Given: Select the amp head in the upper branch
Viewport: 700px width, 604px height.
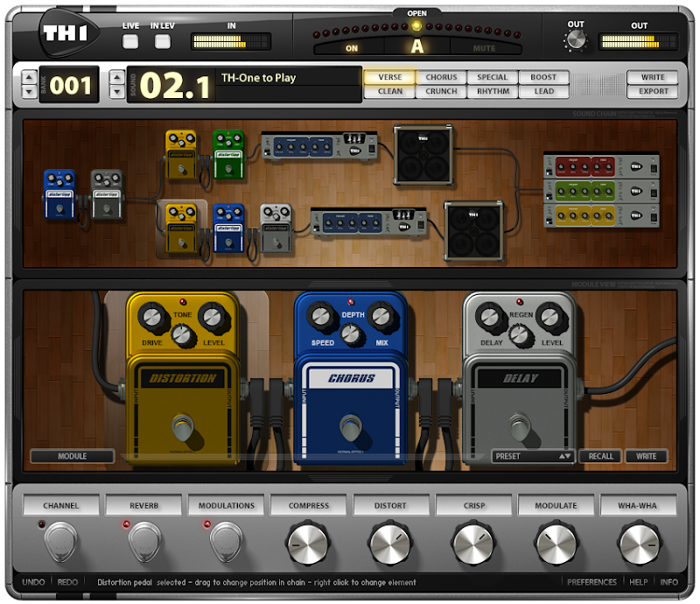Looking at the screenshot, I should (x=319, y=145).
